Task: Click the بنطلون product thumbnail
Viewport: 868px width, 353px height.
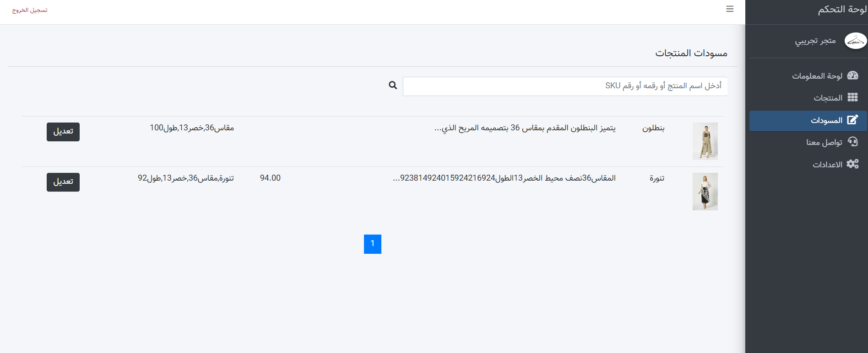Action: point(705,141)
